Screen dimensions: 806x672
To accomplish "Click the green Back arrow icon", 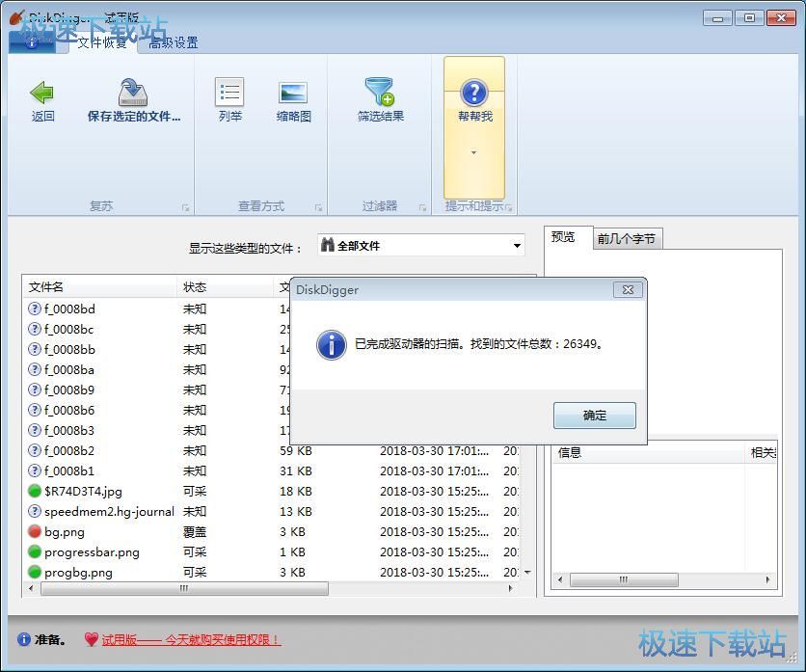I will pyautogui.click(x=42, y=93).
